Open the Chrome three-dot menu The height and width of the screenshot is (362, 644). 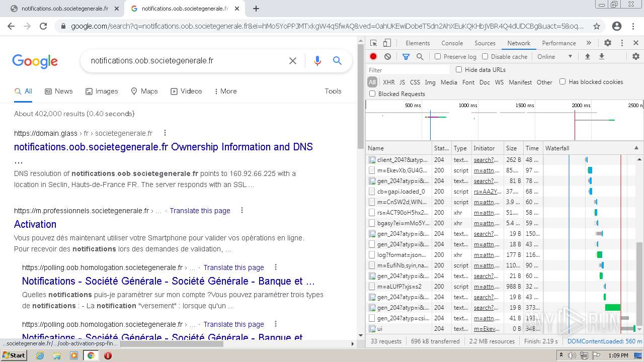pos(633,26)
